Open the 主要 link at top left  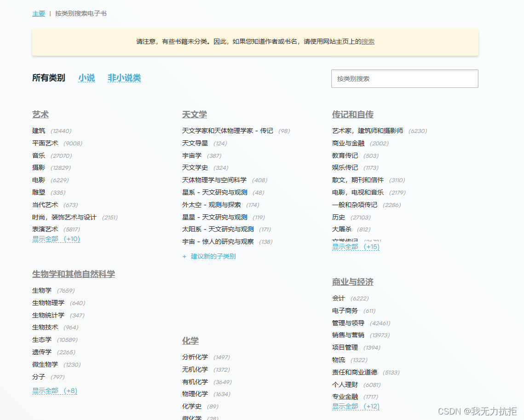[38, 14]
